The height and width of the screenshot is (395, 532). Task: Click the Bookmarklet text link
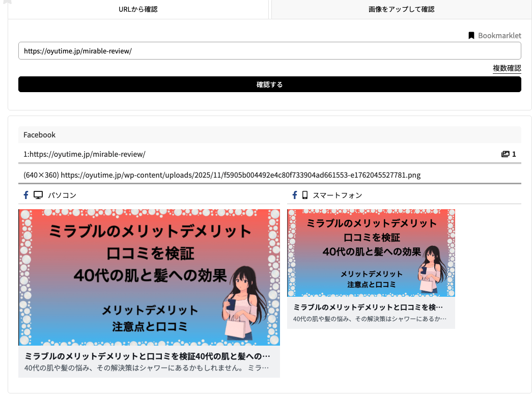(x=499, y=36)
